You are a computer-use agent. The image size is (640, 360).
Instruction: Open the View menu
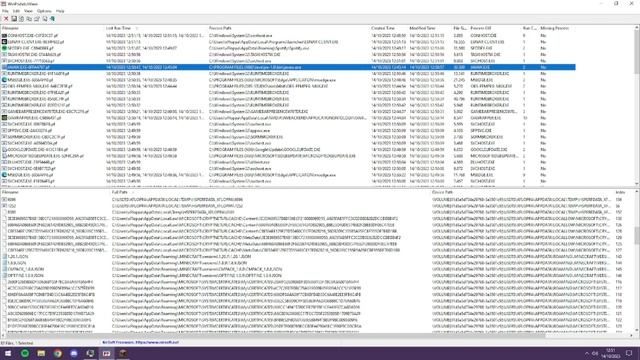pyautogui.click(x=28, y=11)
